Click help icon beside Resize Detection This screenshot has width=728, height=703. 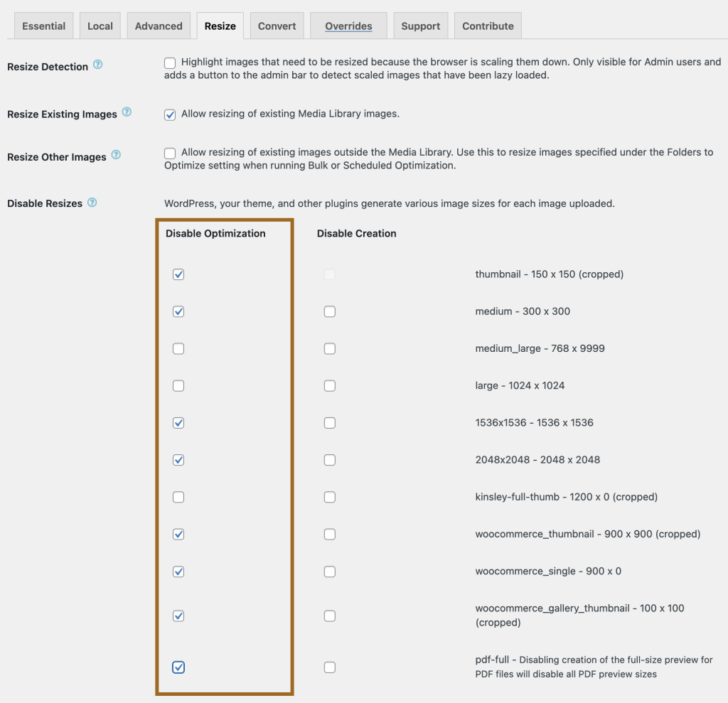98,65
